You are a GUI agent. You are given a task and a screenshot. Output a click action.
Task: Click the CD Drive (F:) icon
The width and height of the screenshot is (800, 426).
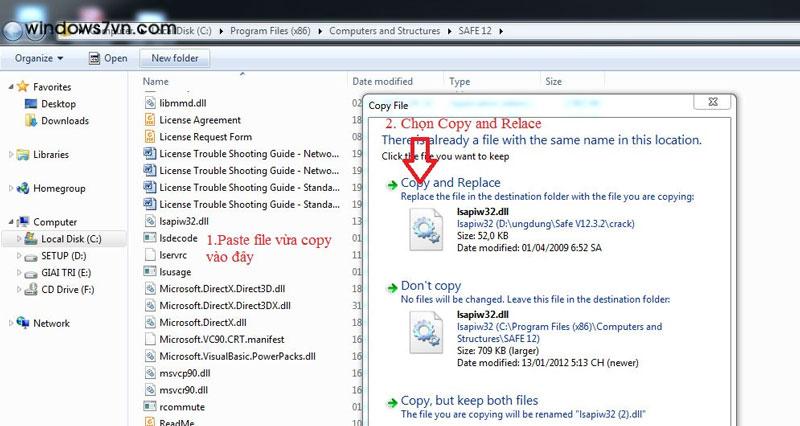pos(31,289)
